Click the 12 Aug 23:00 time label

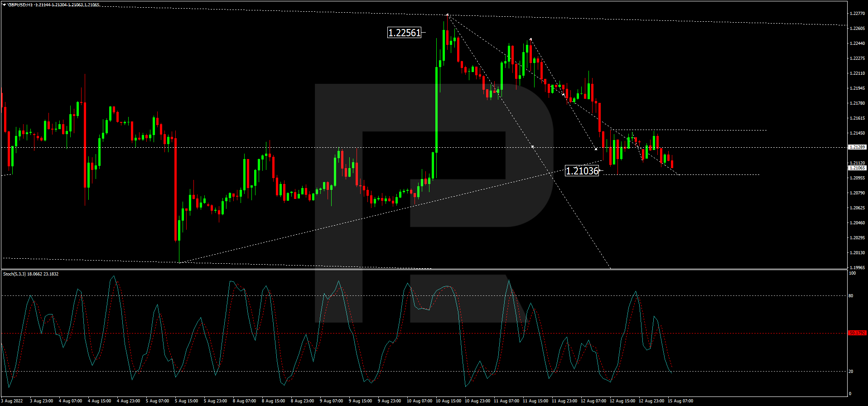click(651, 401)
